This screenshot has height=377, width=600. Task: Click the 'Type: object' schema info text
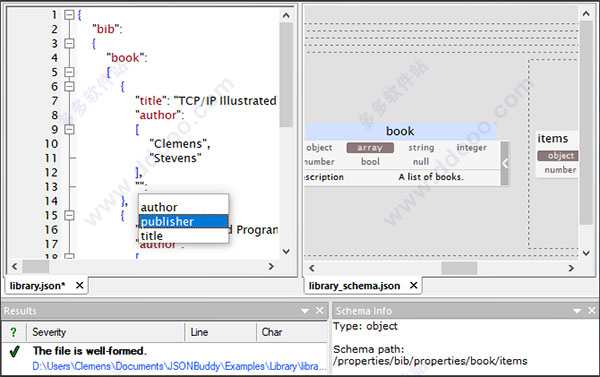(365, 326)
